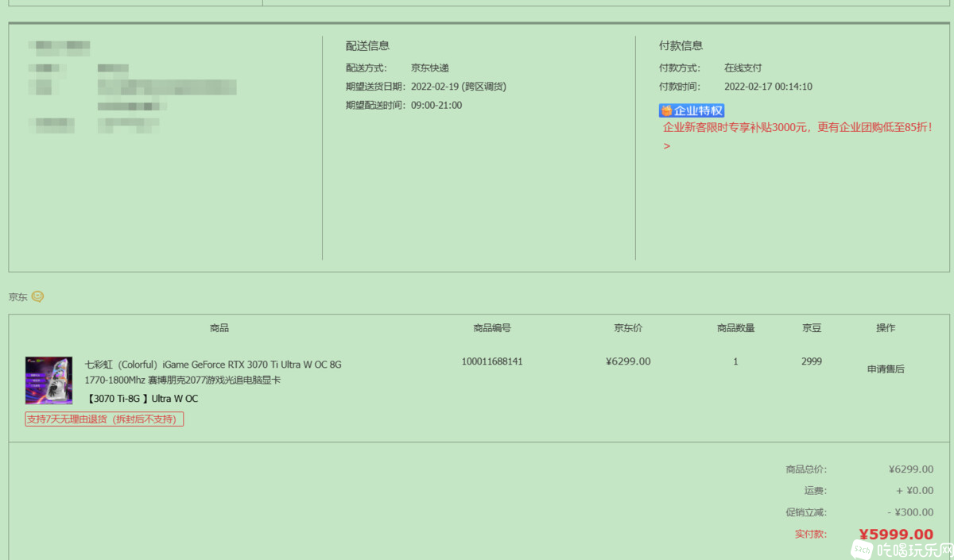Click the 京豆 column header

point(812,328)
